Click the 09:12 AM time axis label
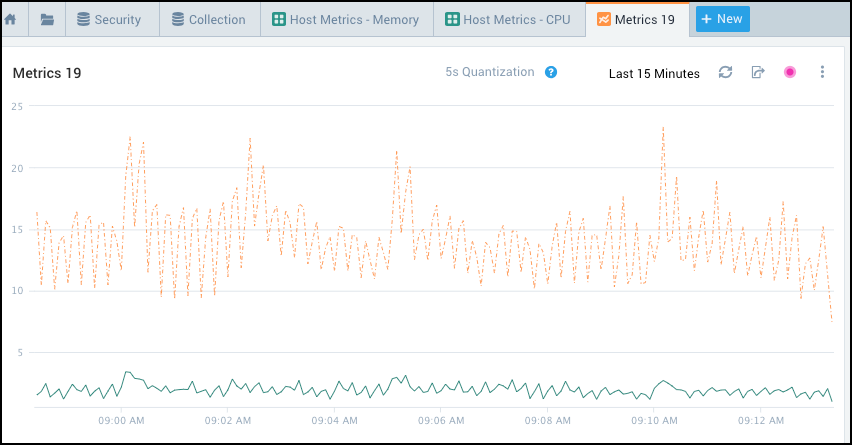 click(759, 420)
